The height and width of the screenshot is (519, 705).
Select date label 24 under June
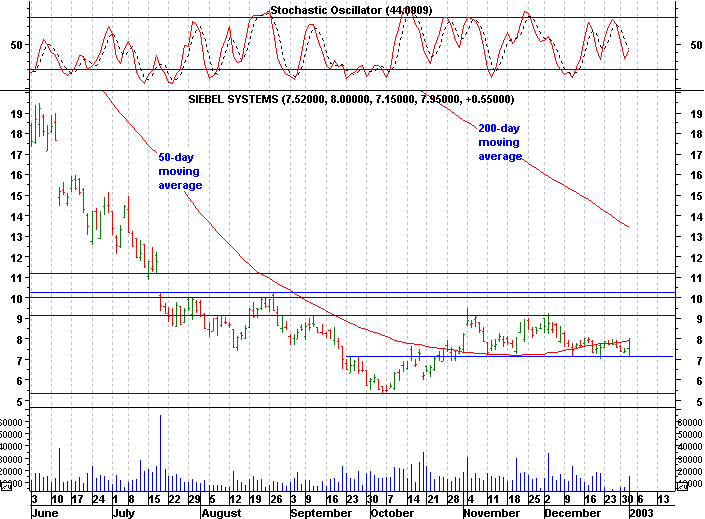point(98,499)
